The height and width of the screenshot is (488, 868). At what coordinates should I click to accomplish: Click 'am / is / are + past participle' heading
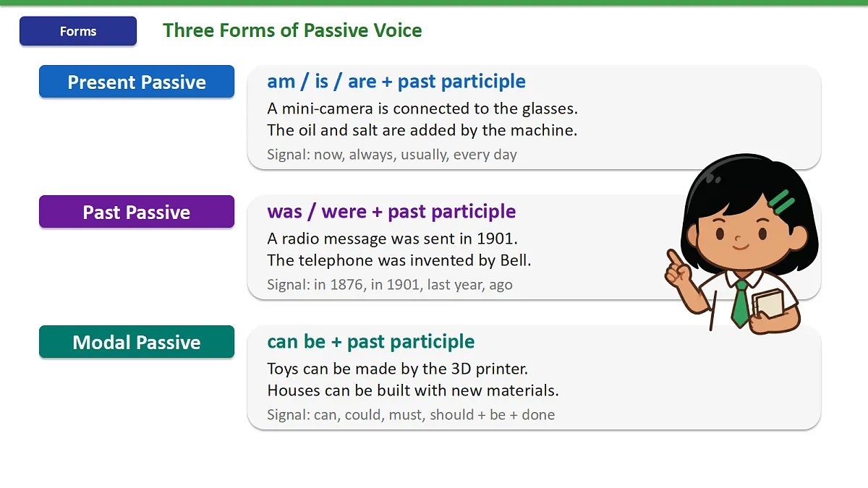click(x=396, y=81)
